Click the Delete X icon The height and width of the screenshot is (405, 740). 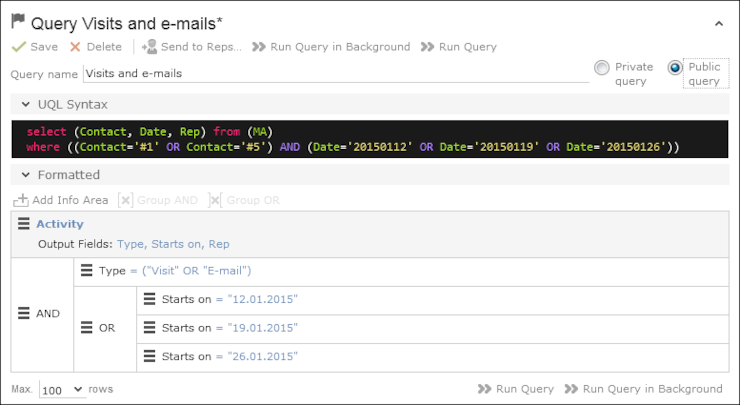click(75, 47)
